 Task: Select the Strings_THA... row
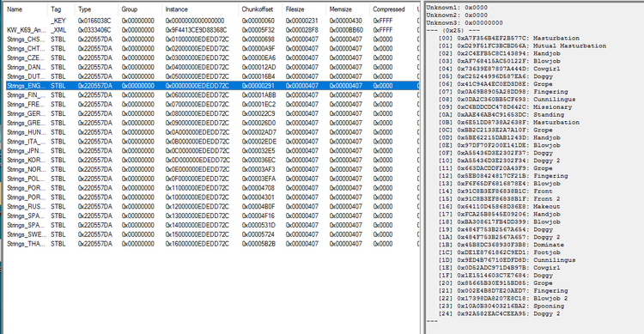point(212,244)
